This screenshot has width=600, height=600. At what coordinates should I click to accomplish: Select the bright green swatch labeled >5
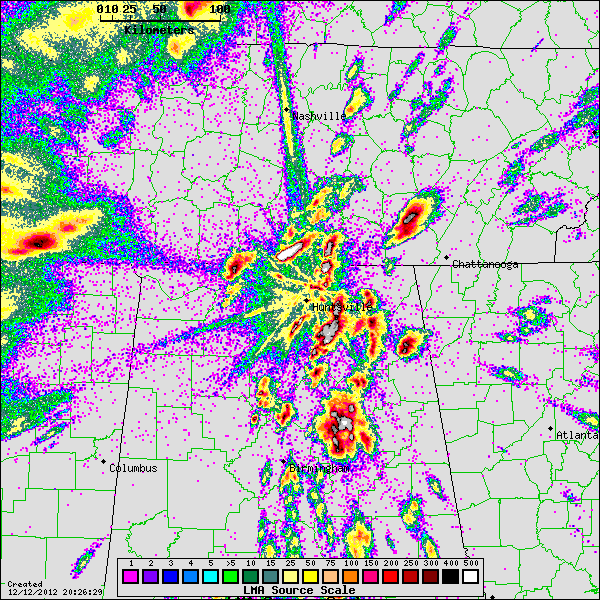pos(231,577)
